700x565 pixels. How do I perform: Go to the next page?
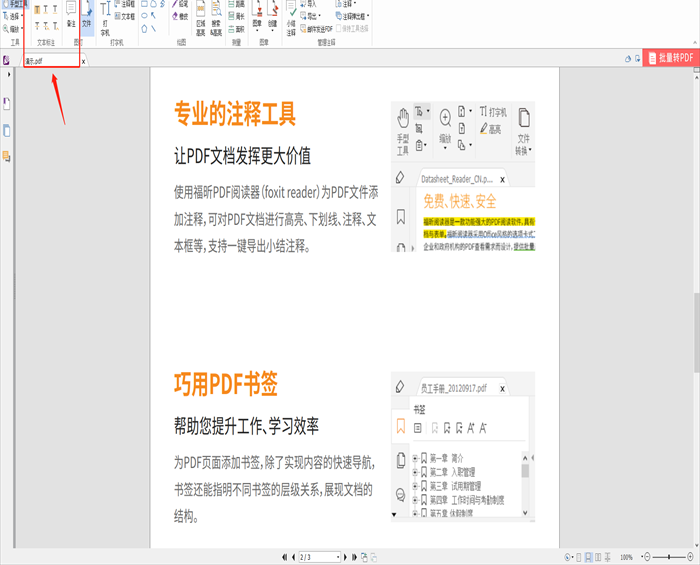(345, 557)
